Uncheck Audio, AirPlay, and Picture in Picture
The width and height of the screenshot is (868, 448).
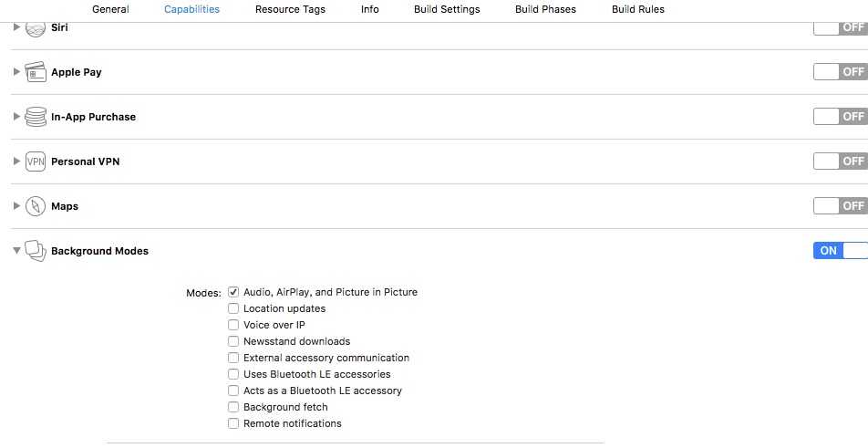coord(233,292)
